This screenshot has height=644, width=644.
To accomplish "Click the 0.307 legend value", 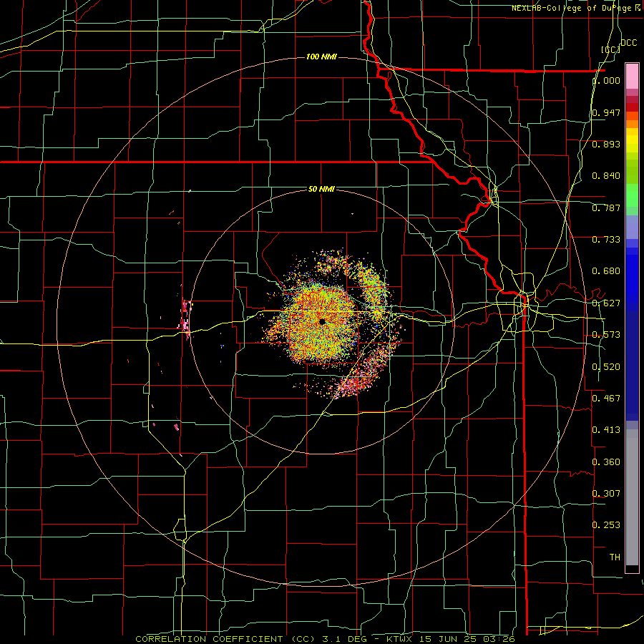I will [x=606, y=494].
